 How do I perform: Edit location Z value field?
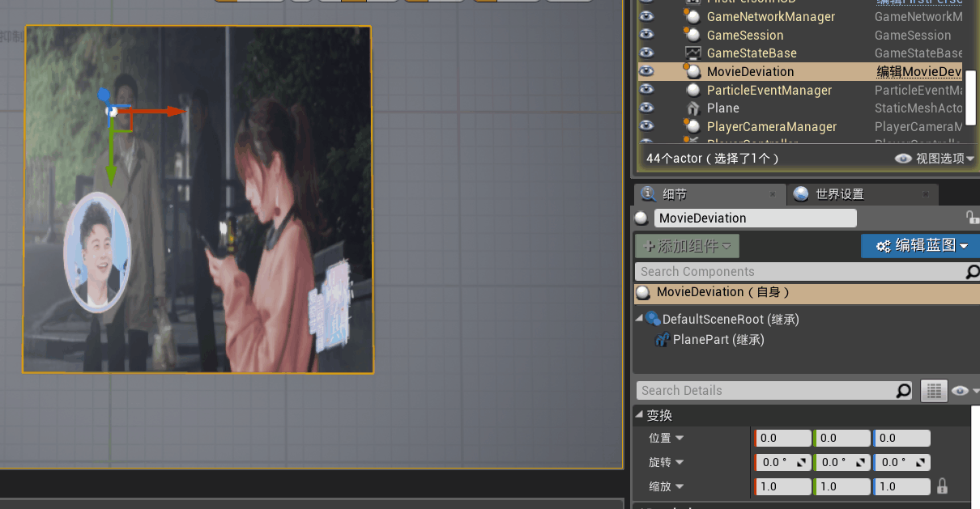902,438
